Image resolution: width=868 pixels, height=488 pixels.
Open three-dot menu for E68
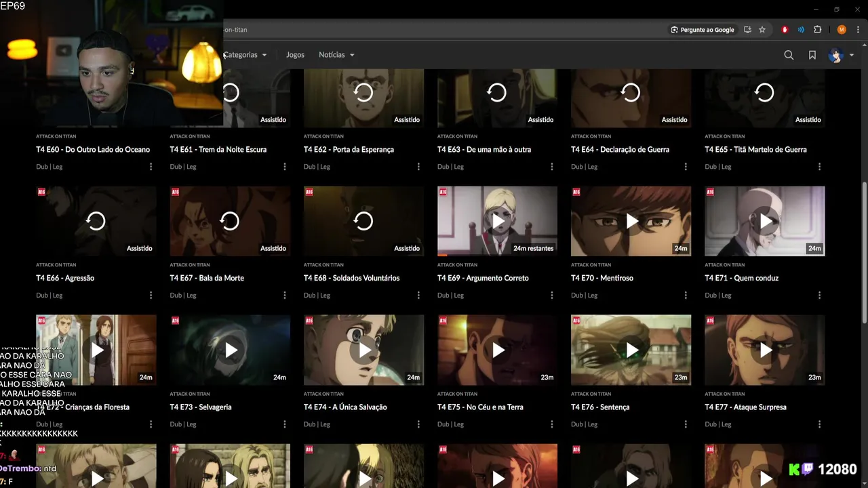(418, 296)
